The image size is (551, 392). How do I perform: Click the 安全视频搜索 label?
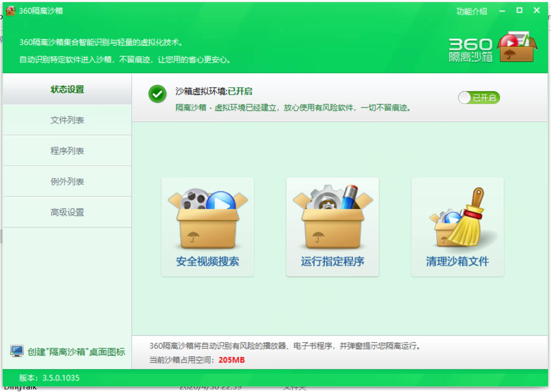[208, 261]
